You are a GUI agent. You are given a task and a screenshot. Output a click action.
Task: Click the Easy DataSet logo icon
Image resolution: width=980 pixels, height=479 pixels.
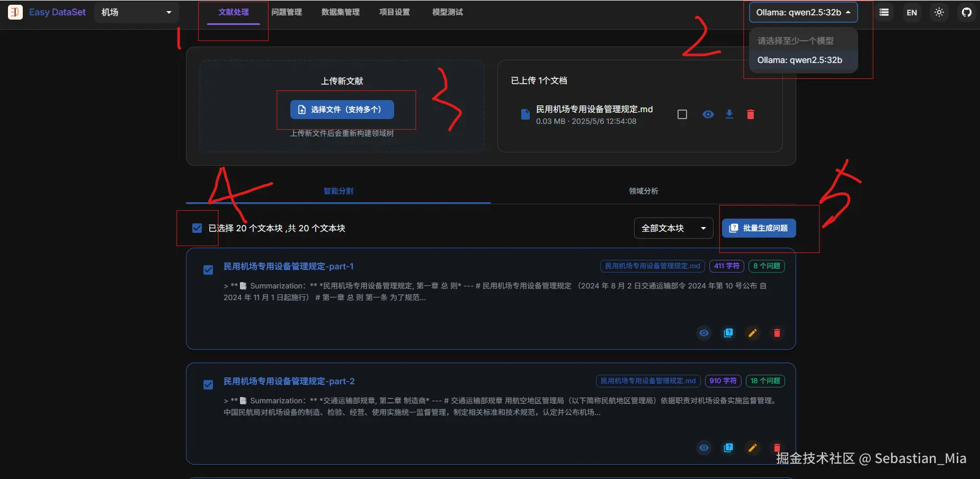pyautogui.click(x=15, y=12)
